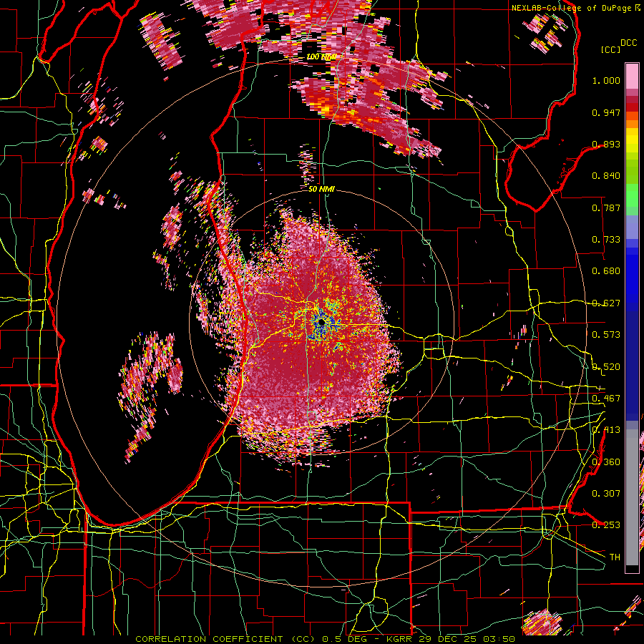Click the 0.787 scale value

point(606,208)
